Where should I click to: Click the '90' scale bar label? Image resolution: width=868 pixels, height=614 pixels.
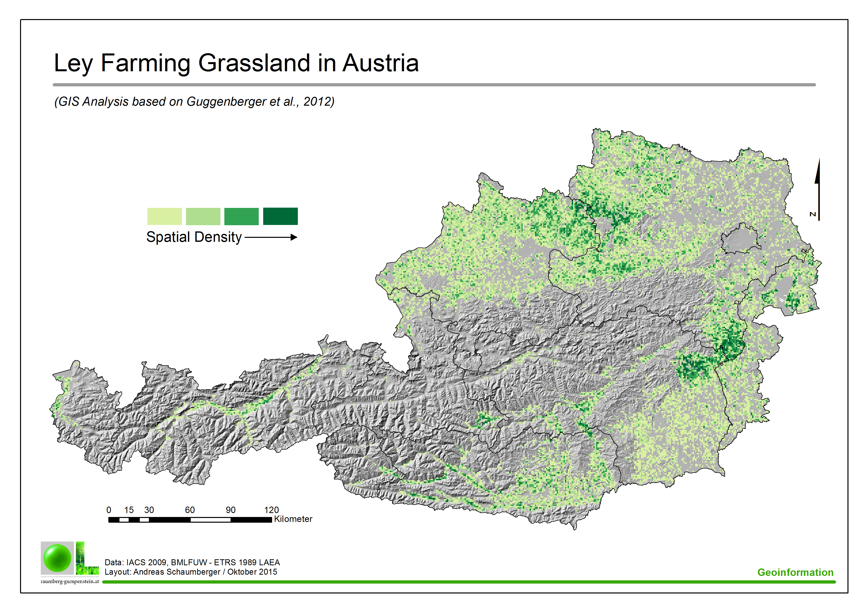pos(231,510)
